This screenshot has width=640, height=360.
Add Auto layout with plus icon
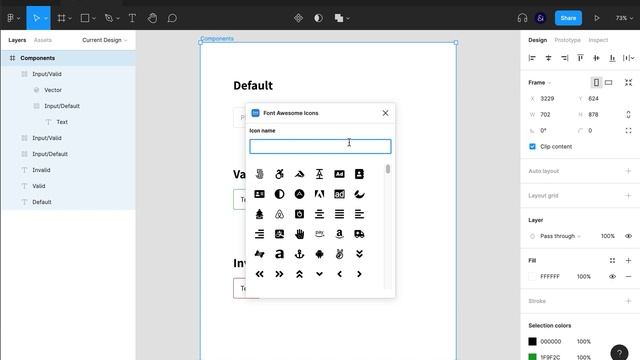[628, 171]
